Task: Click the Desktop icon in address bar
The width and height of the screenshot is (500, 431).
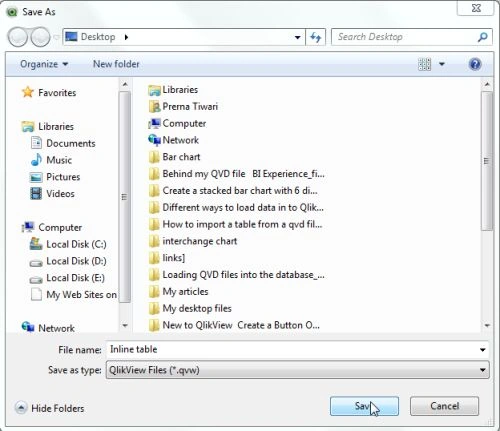Action: click(x=71, y=36)
